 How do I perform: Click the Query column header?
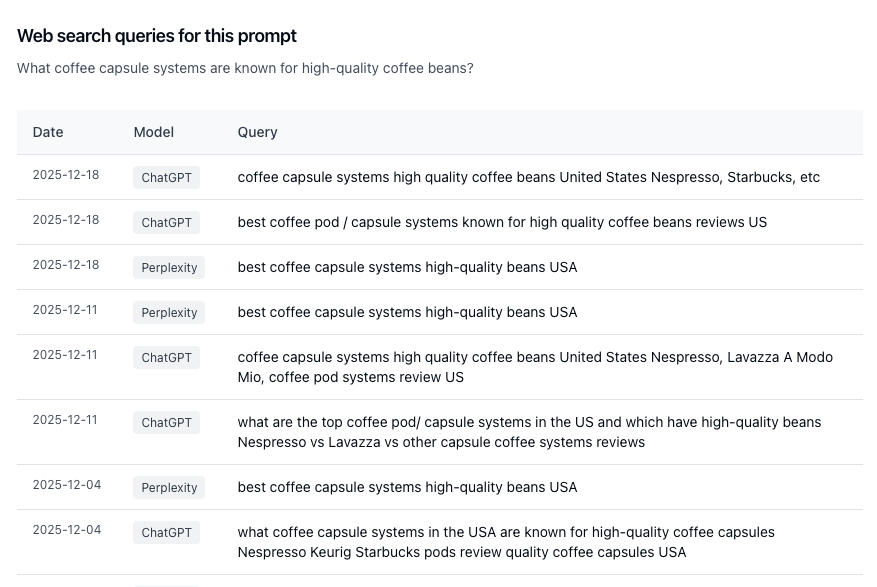click(x=257, y=132)
